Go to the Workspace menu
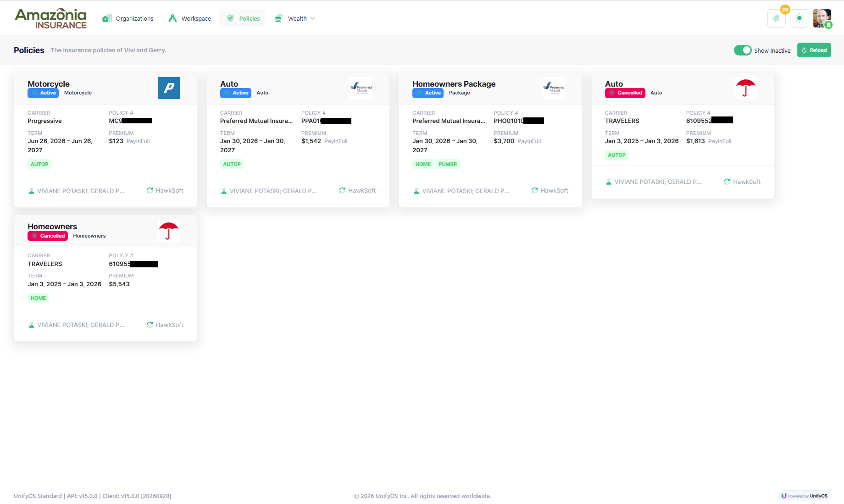The height and width of the screenshot is (504, 844). click(189, 18)
